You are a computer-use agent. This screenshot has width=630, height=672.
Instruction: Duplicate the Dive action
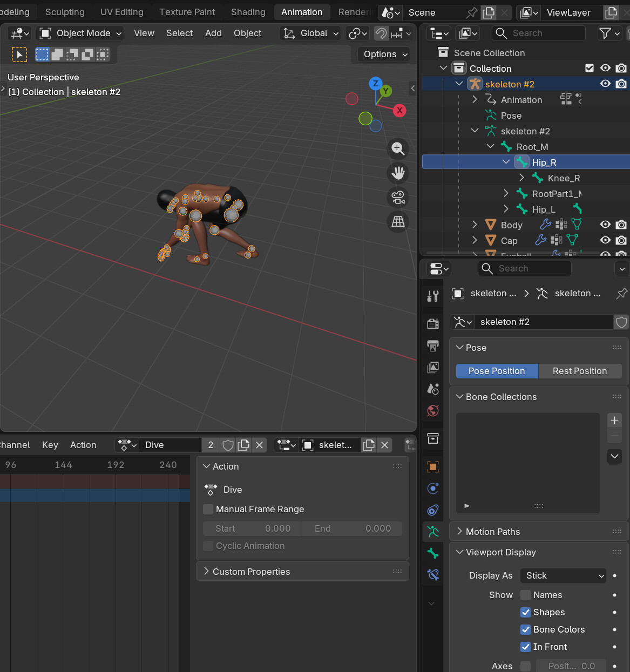[x=244, y=445]
